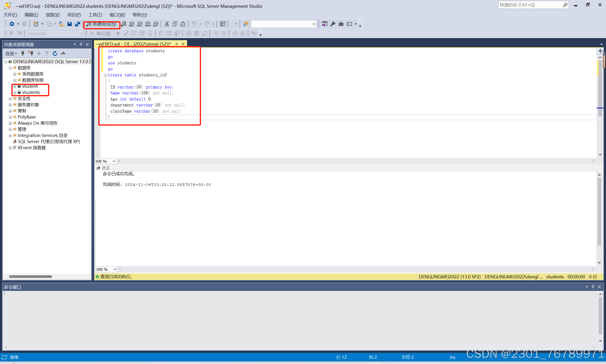
Task: Click the 执行(X) execute button
Action: 101,34
